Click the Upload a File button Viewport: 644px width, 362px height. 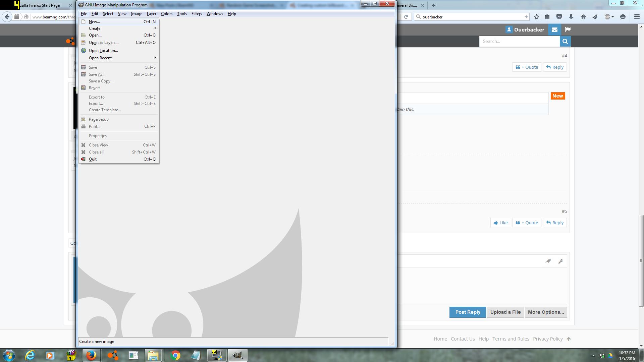click(x=505, y=312)
